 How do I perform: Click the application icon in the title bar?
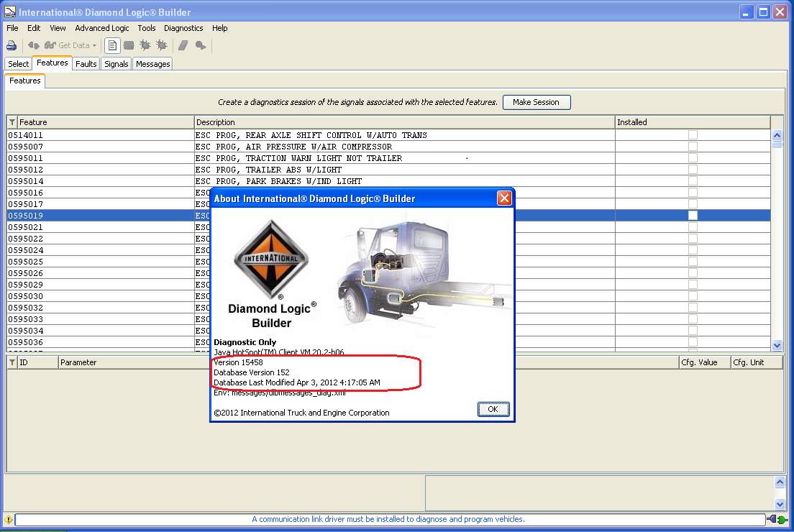(9, 11)
